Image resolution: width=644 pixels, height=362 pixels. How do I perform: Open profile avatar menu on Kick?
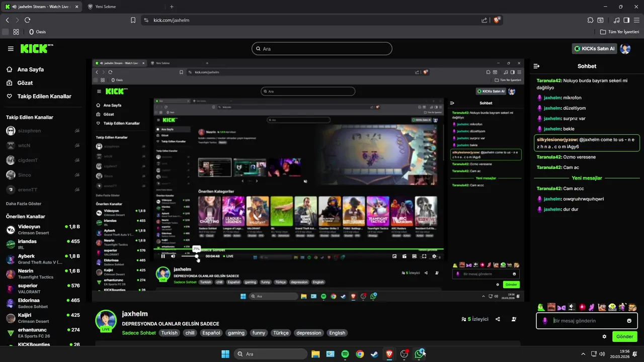(625, 49)
